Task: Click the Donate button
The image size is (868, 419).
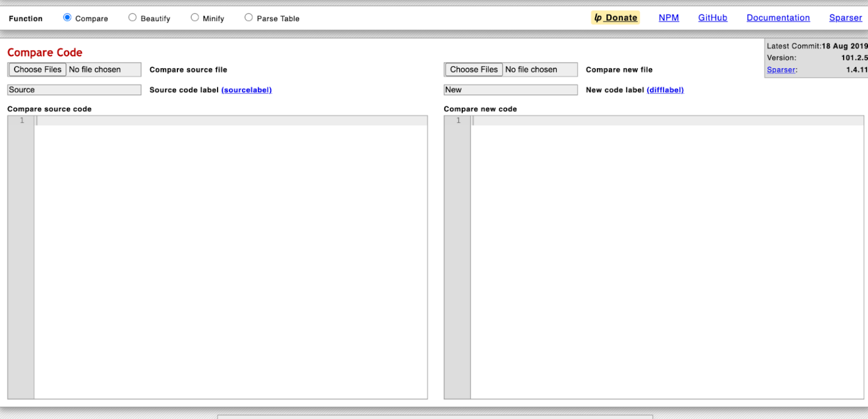Action: (619, 18)
